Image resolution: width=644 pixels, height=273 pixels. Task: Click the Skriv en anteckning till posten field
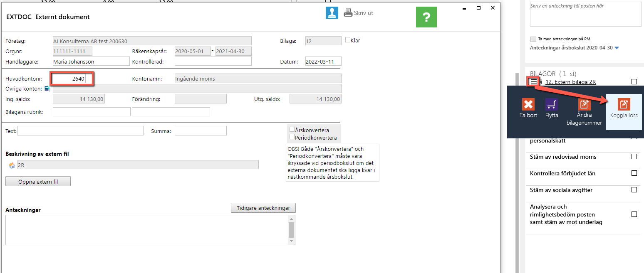586,14
